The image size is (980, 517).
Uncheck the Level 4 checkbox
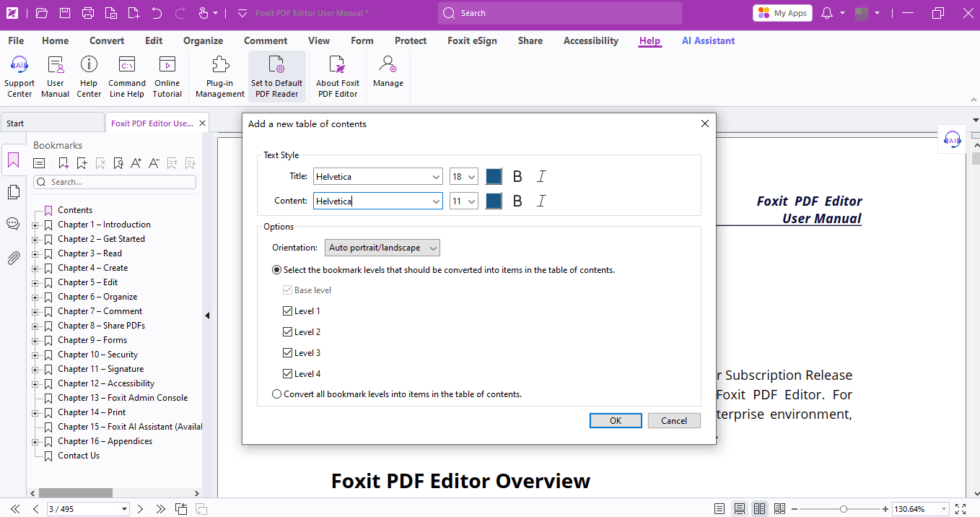click(288, 374)
